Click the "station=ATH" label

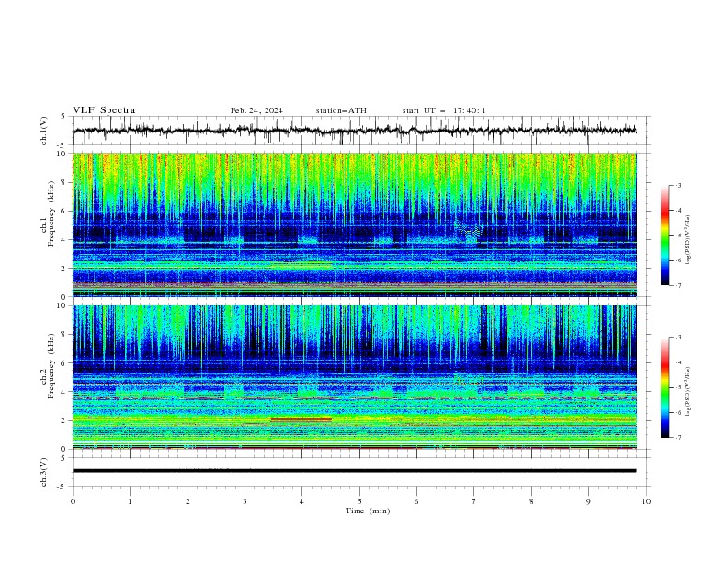[341, 110]
